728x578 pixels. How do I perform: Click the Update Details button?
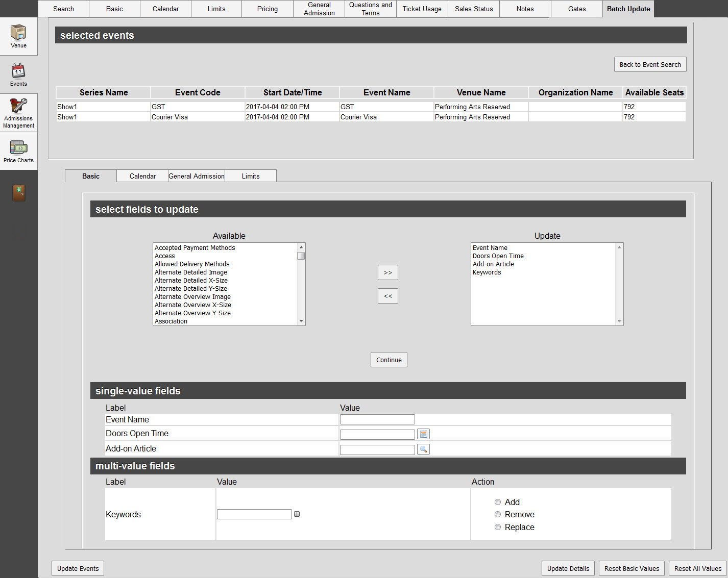click(x=568, y=568)
